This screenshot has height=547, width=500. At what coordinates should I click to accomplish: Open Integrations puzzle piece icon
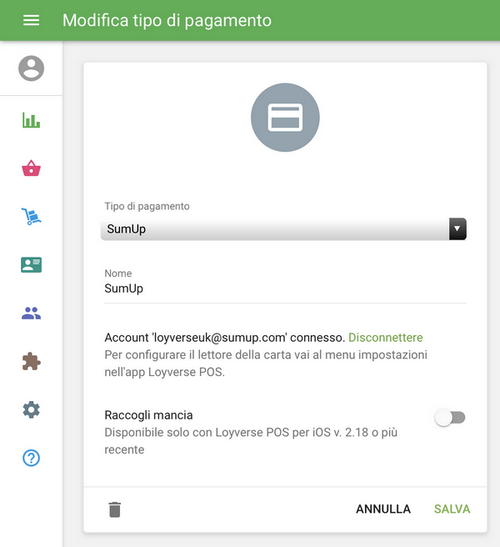click(x=31, y=361)
